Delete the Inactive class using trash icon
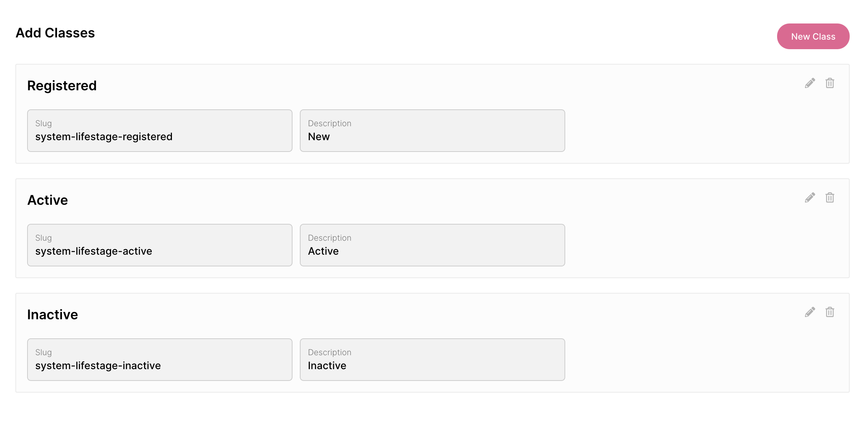The image size is (868, 422). [x=830, y=312]
